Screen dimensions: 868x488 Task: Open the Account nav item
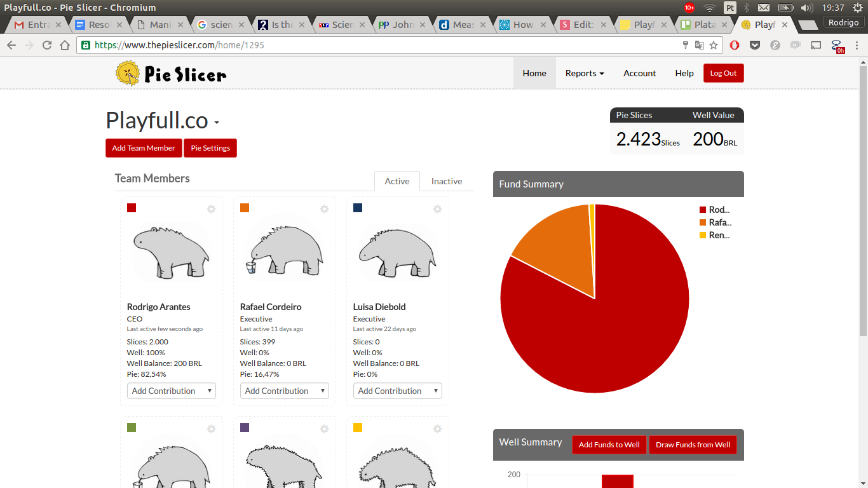(639, 73)
